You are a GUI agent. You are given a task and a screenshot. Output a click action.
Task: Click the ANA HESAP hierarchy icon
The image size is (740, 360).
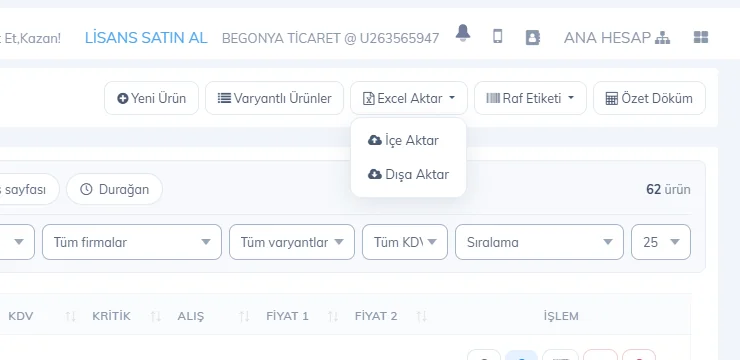pos(663,38)
